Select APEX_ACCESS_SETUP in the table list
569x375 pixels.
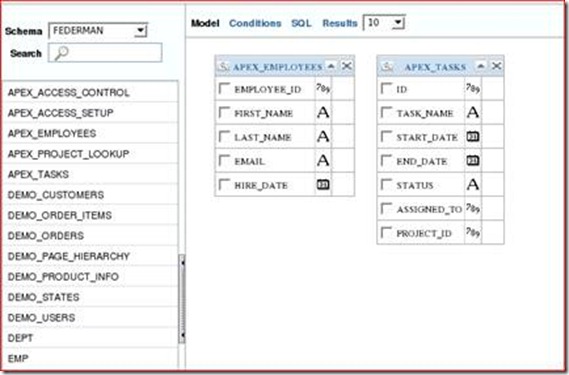pos(90,113)
